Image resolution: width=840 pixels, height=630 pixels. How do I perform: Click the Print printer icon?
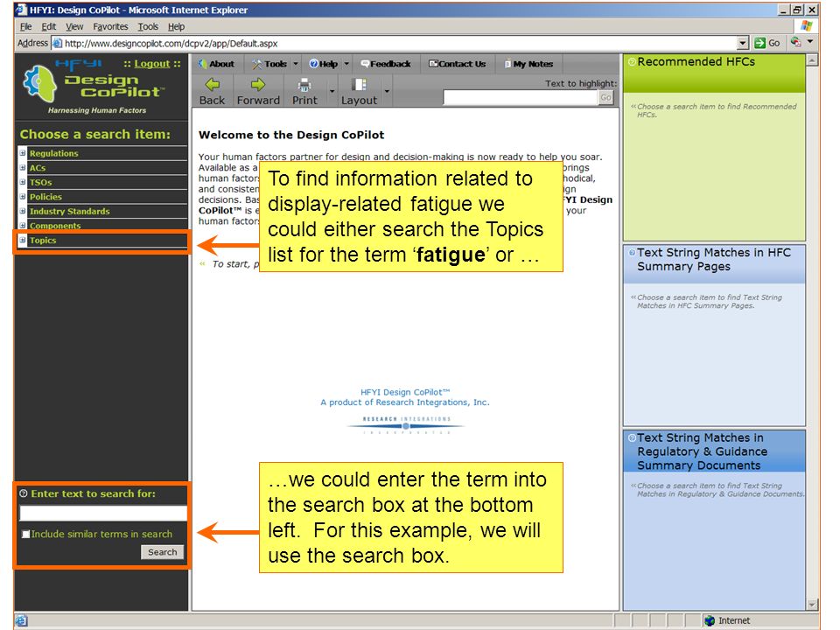[x=304, y=85]
